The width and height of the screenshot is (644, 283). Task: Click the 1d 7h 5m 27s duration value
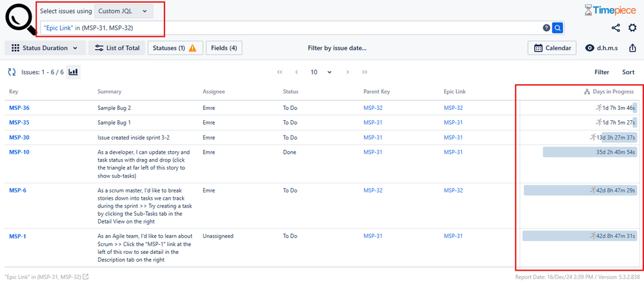pyautogui.click(x=619, y=123)
